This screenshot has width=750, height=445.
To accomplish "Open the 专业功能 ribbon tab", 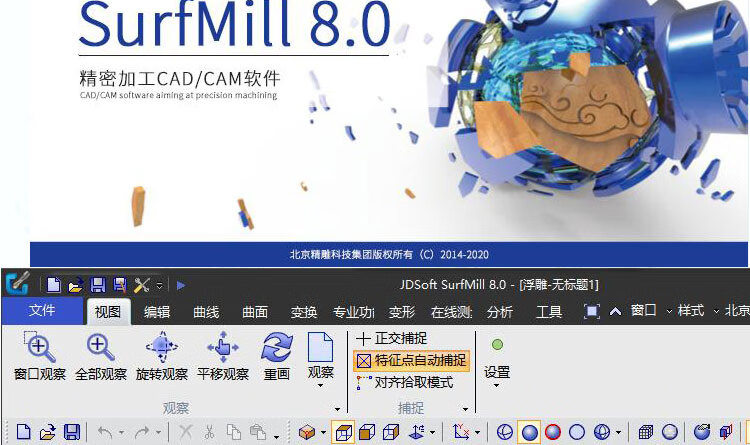I will (x=353, y=312).
